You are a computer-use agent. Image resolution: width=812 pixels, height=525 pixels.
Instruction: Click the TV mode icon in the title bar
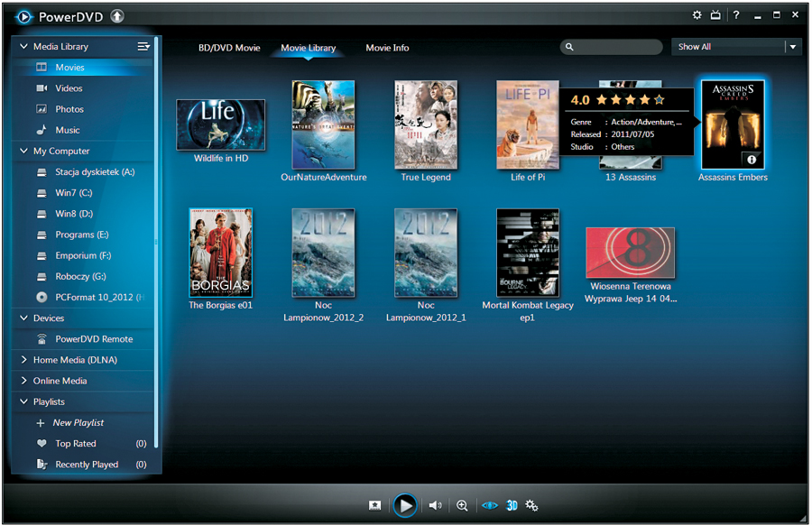tap(715, 14)
